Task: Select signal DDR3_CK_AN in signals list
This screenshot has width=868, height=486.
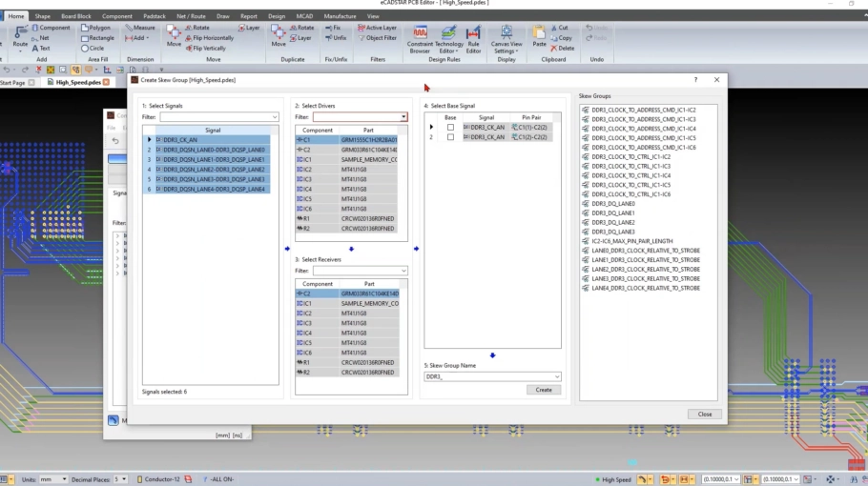Action: [x=213, y=140]
